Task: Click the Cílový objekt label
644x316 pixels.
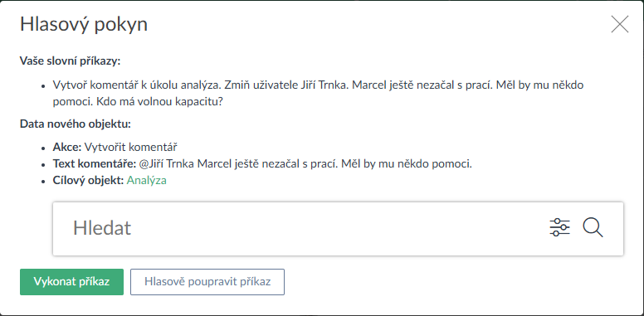Action: click(x=88, y=181)
